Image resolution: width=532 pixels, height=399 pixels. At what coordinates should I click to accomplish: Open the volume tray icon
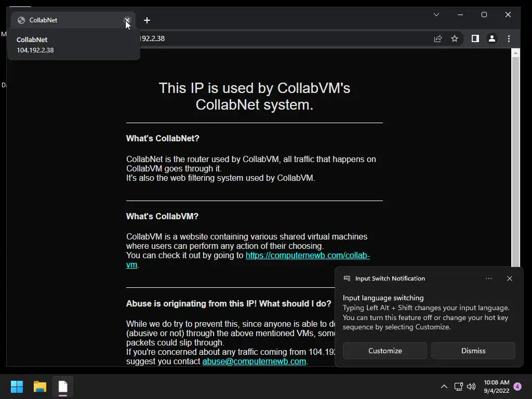pyautogui.click(x=471, y=387)
